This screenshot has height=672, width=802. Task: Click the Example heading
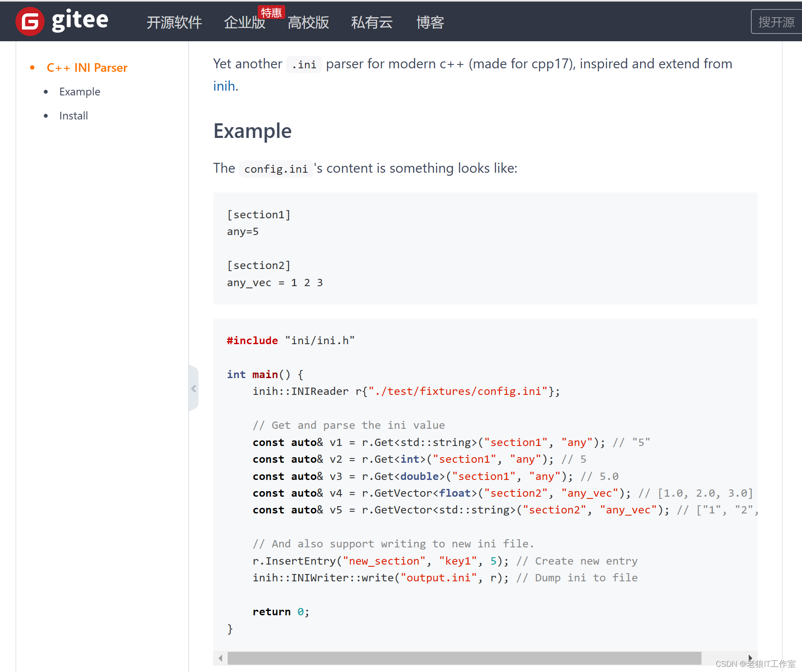click(x=253, y=131)
